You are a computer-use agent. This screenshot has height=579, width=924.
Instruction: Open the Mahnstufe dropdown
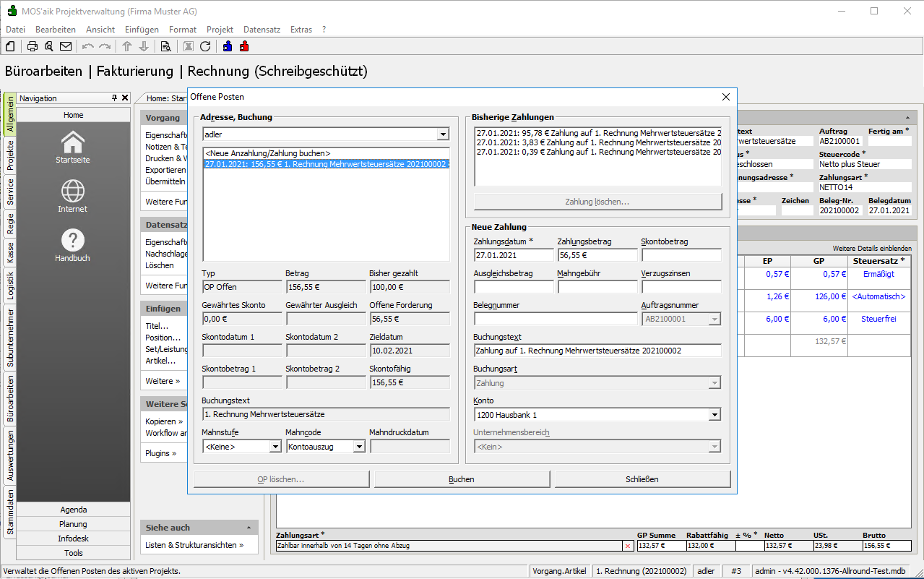click(x=275, y=447)
